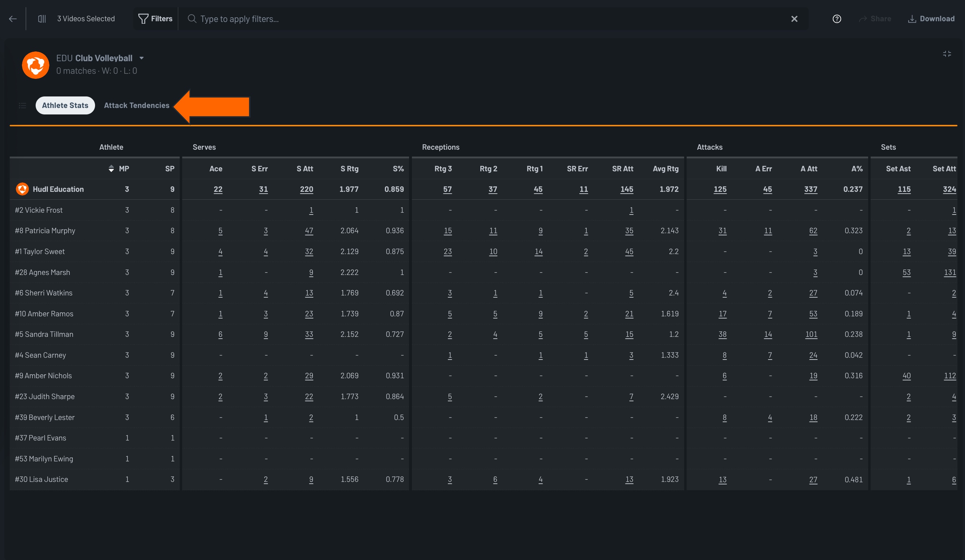
Task: Select athlete #23 Judith Sharpe
Action: point(45,397)
